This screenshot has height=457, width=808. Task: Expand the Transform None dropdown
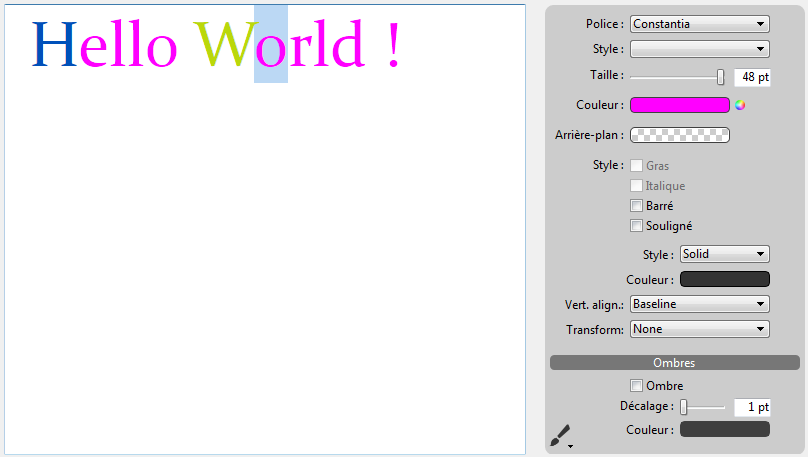699,329
